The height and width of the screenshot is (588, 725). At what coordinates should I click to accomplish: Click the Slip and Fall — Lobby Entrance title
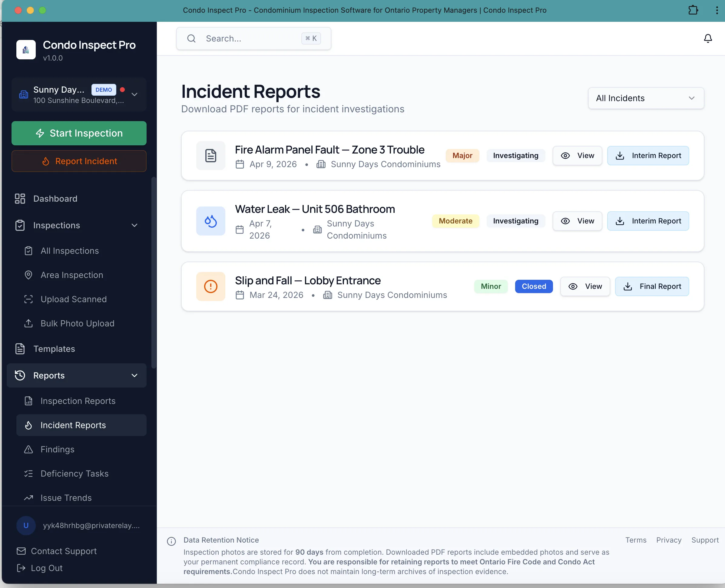pyautogui.click(x=308, y=280)
